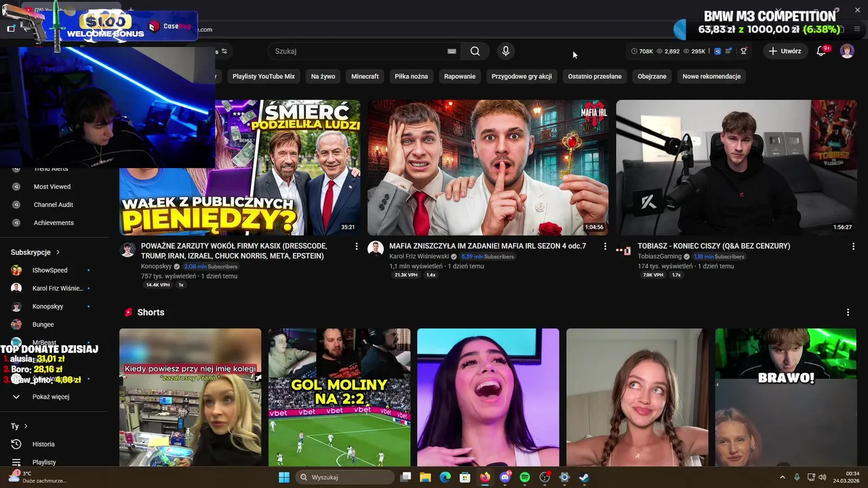Screen dimensions: 868x488
Task: Select the Piłka nożna filter chip
Action: [412, 77]
